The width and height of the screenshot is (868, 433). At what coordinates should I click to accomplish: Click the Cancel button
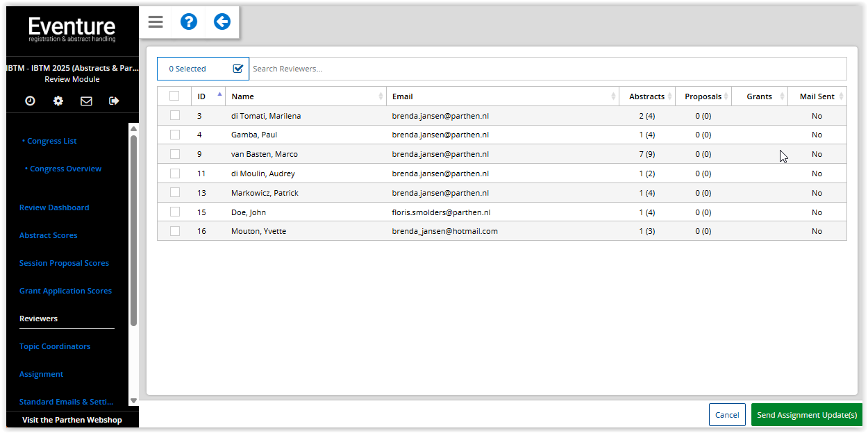(x=727, y=415)
